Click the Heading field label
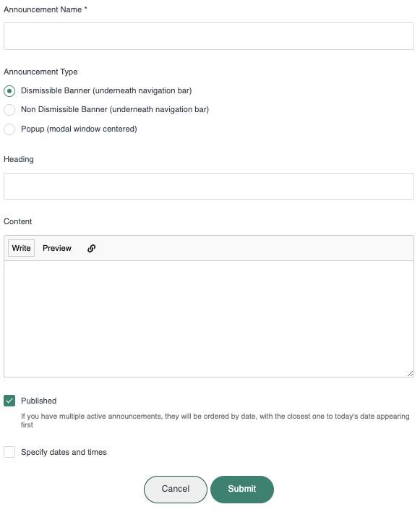420x512 pixels. pos(19,159)
